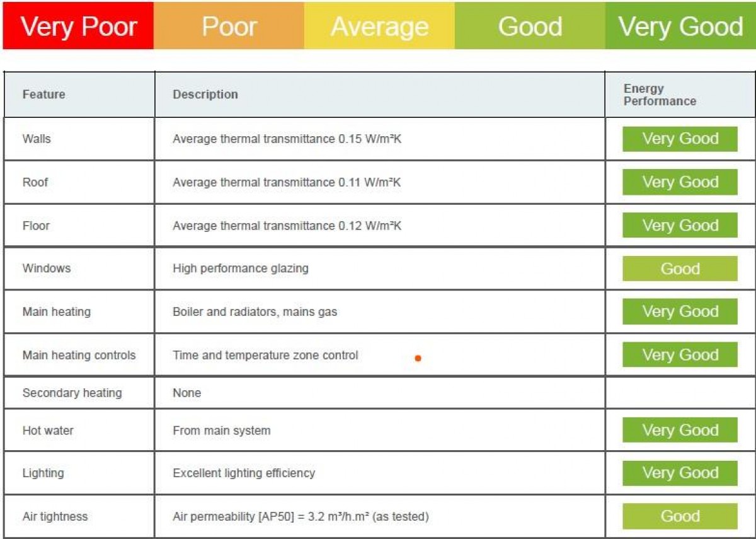Select the Good rating badge for Windows
This screenshot has height=539, width=756.
click(x=680, y=269)
